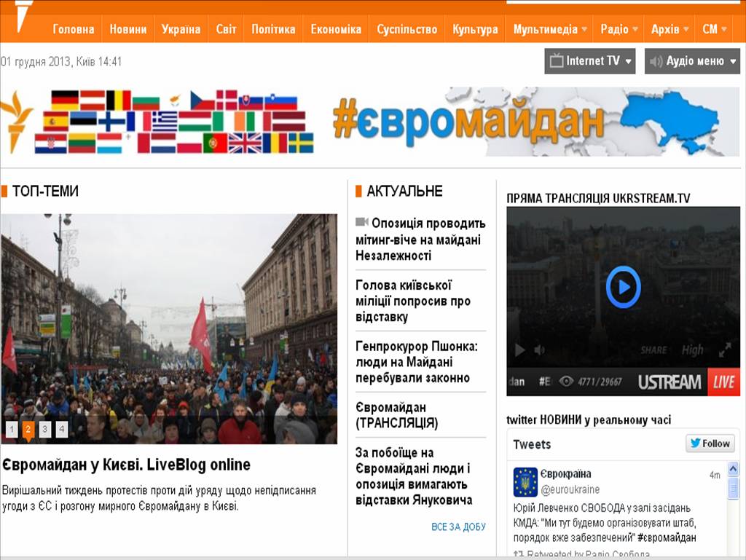Click the ВСЕ ЗА ДОБУ link
This screenshot has width=746, height=560.
pos(459,527)
